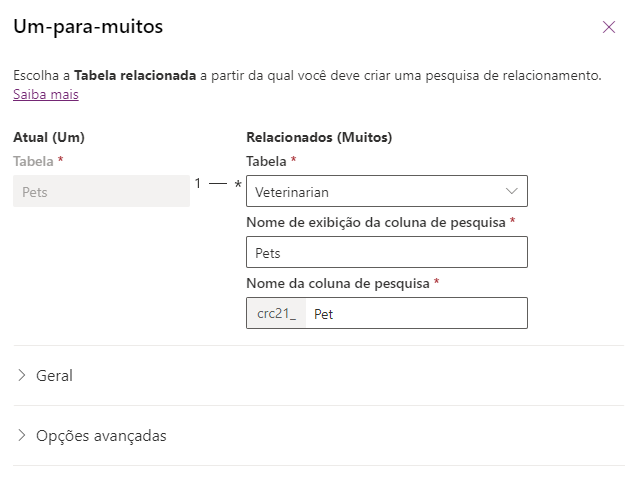Click the Pets display name input field
The height and width of the screenshot is (477, 634).
pos(387,252)
